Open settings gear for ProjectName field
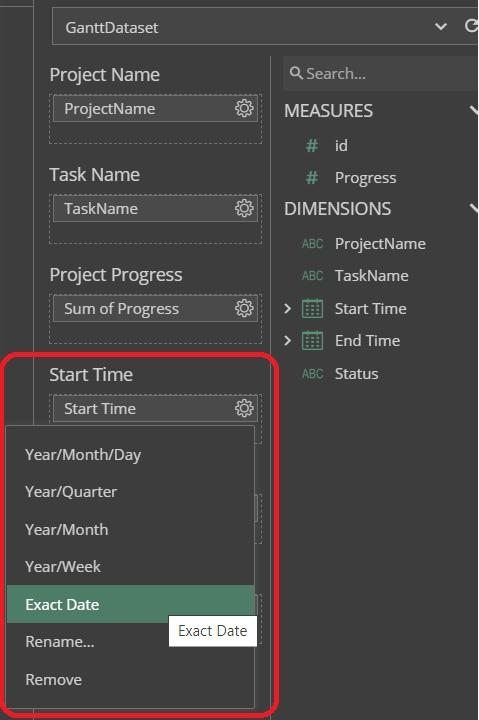479x720 pixels. tap(244, 108)
